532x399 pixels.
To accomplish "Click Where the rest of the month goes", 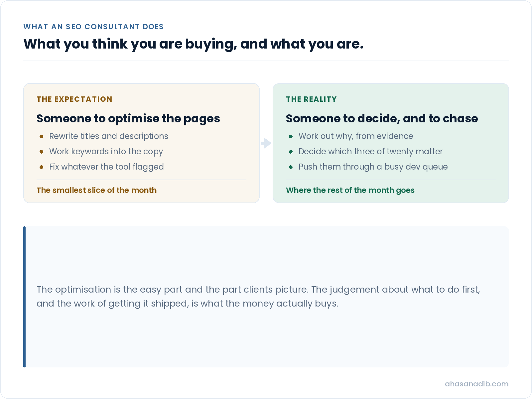I will point(350,190).
